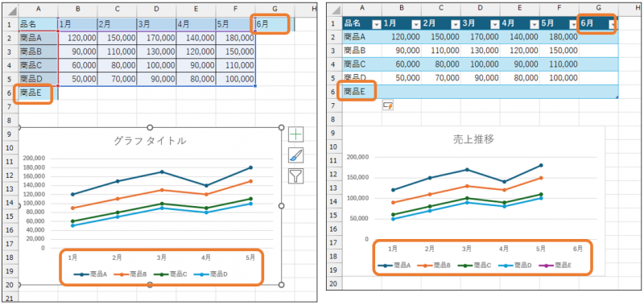Click AutoCorrect options icon below table
644x305 pixels.
pos(388,105)
